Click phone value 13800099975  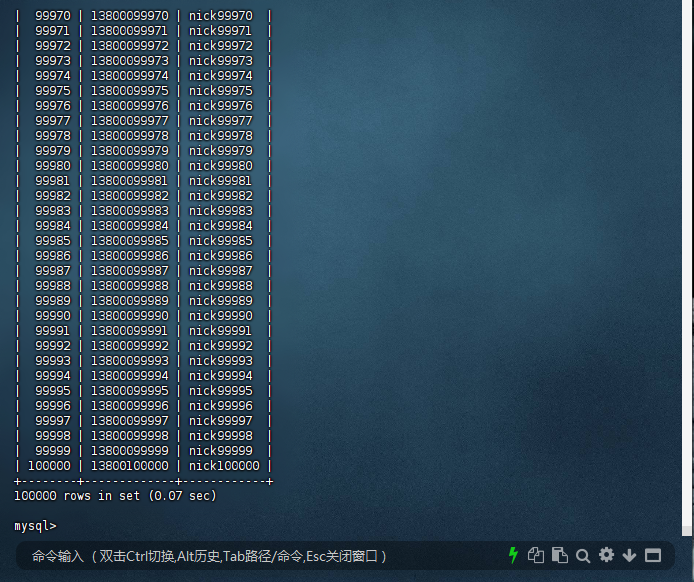pos(130,91)
